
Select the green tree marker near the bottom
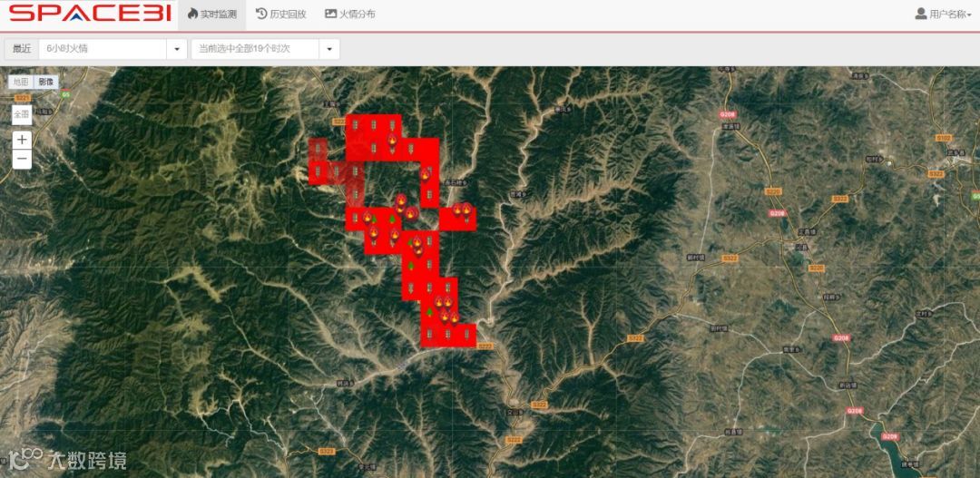click(430, 310)
